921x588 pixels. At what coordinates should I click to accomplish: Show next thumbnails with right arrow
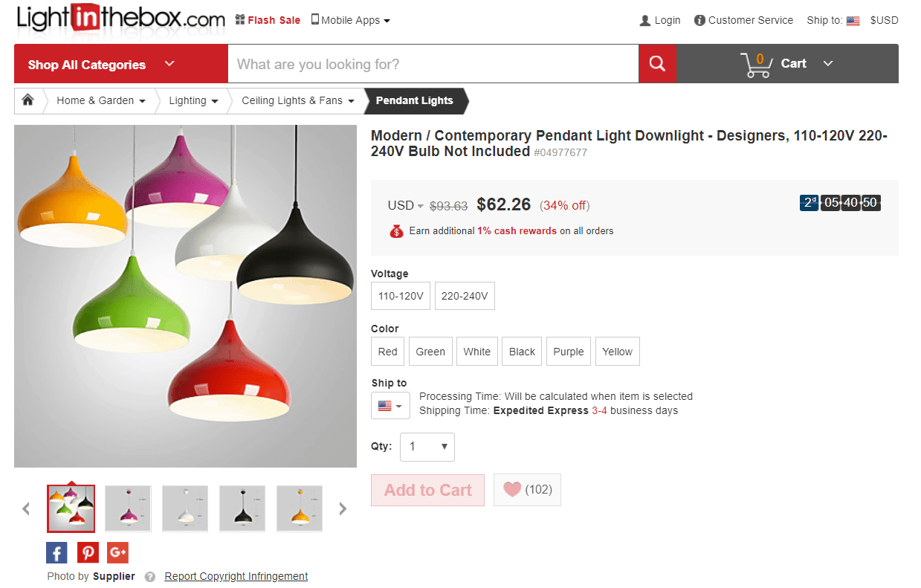coord(343,508)
